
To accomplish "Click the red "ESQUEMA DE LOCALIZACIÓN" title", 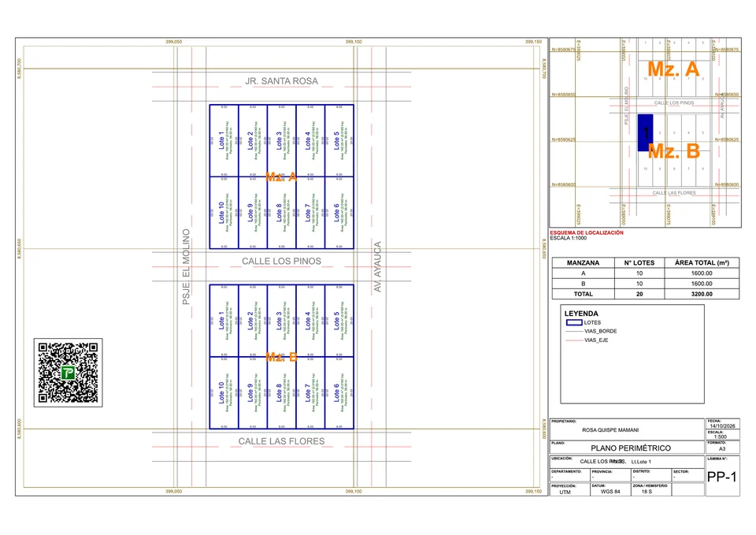I will pos(587,232).
